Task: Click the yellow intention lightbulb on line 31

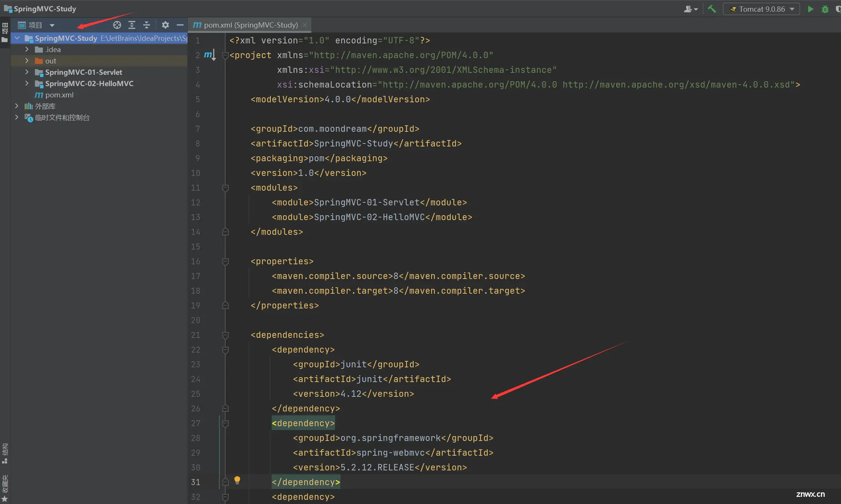Action: pos(237,480)
